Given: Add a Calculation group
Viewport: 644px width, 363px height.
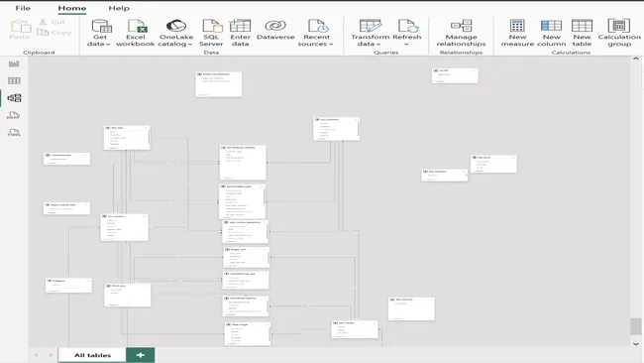Looking at the screenshot, I should pos(619,33).
